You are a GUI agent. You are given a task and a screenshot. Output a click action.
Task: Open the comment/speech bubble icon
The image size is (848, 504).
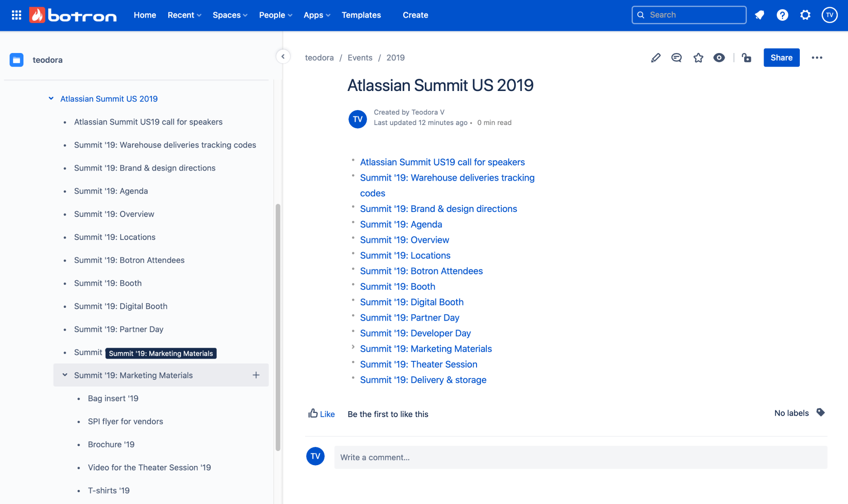(677, 57)
